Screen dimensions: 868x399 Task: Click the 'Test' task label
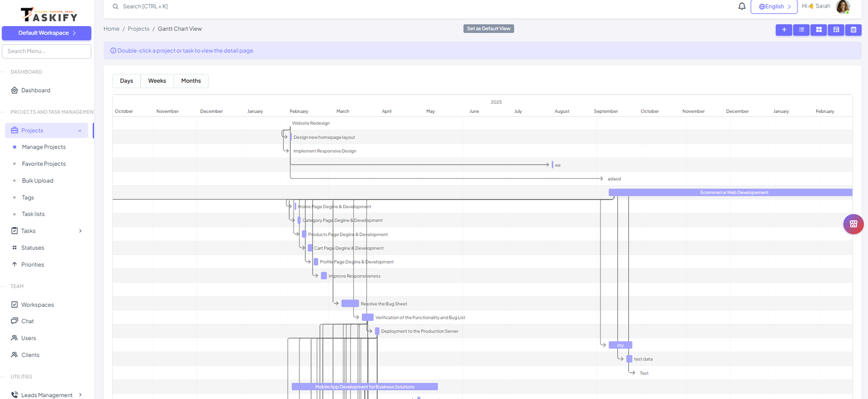pyautogui.click(x=644, y=374)
